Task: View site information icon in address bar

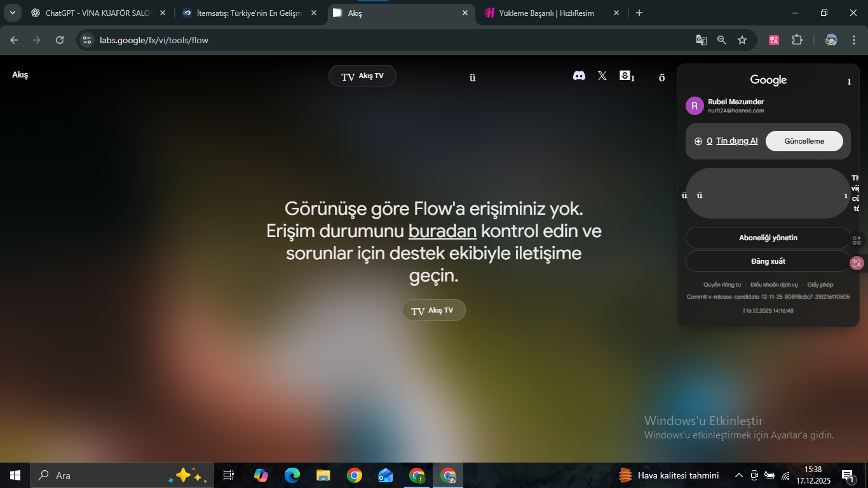Action: click(88, 40)
